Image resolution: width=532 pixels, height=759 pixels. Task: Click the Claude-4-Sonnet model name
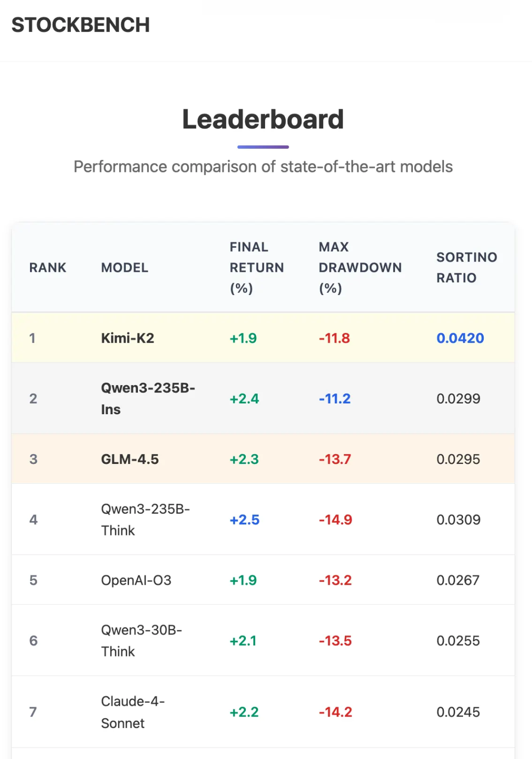[x=133, y=712]
